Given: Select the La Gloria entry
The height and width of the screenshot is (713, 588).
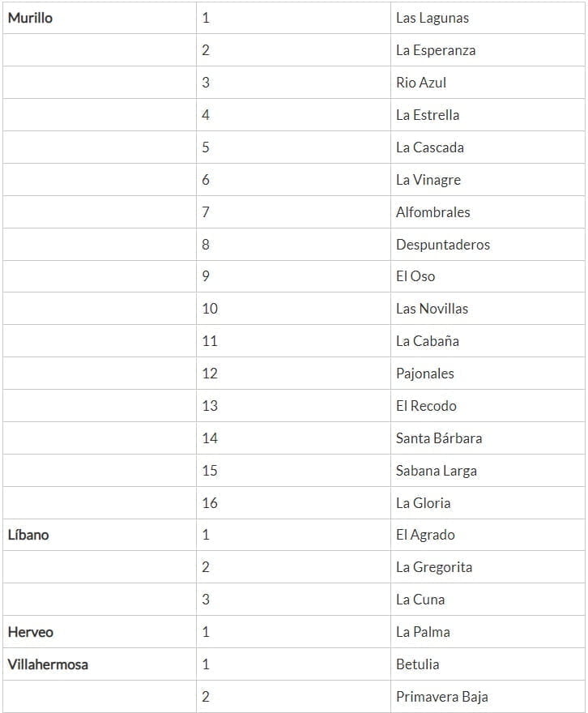Looking at the screenshot, I should click(x=423, y=503).
